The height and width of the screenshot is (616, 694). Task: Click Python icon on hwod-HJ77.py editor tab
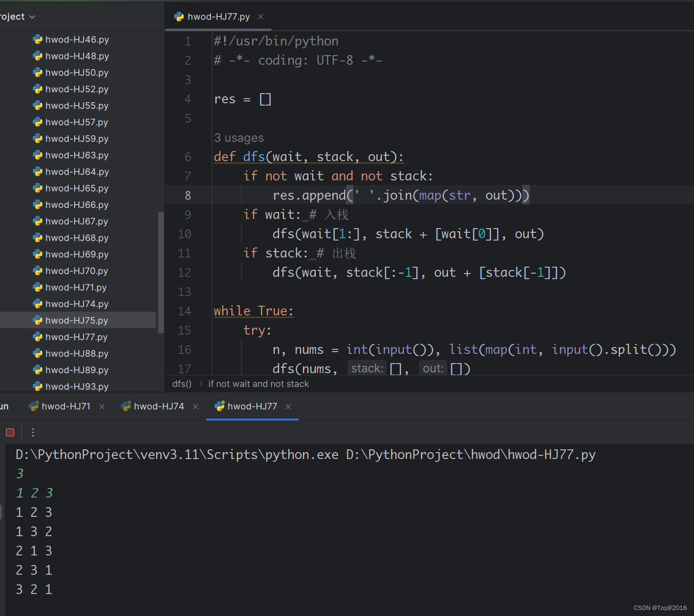(x=179, y=17)
